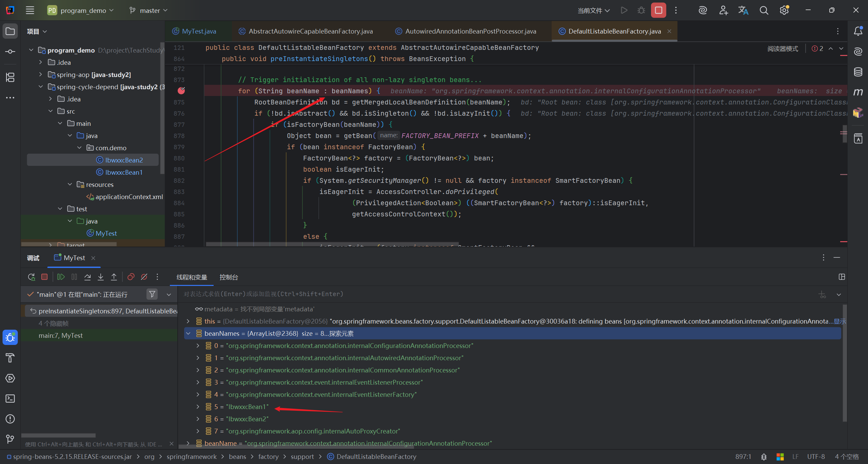Switch to the 控制台 console tab
868x464 pixels.
tap(229, 277)
